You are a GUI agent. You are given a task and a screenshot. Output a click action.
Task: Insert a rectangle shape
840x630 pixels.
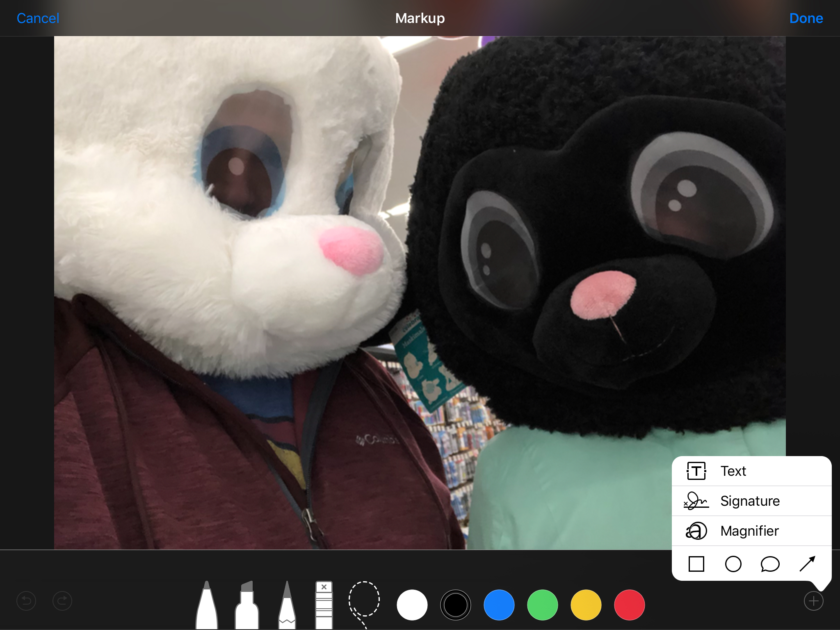[x=696, y=564]
